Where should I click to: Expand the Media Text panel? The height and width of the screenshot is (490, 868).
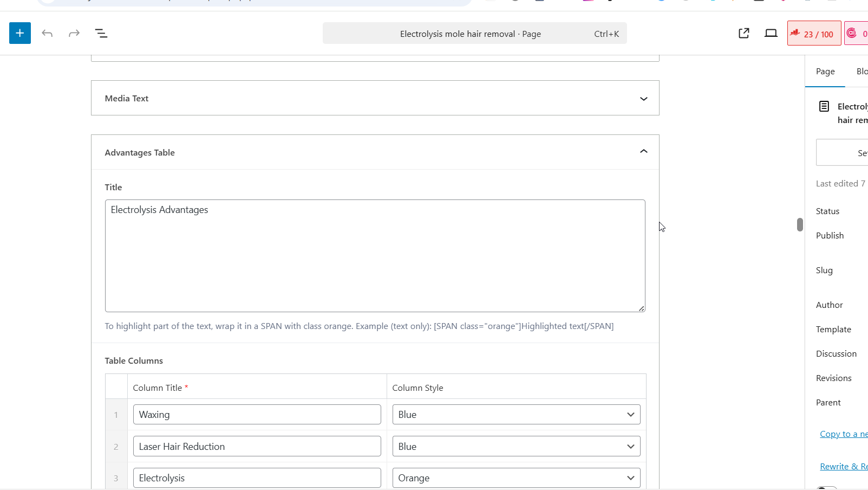coord(643,99)
